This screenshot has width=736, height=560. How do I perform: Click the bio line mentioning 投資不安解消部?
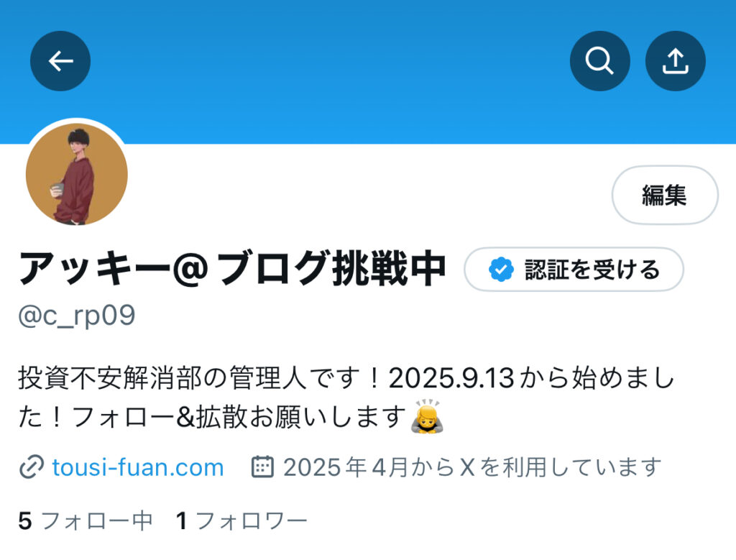tap(346, 378)
